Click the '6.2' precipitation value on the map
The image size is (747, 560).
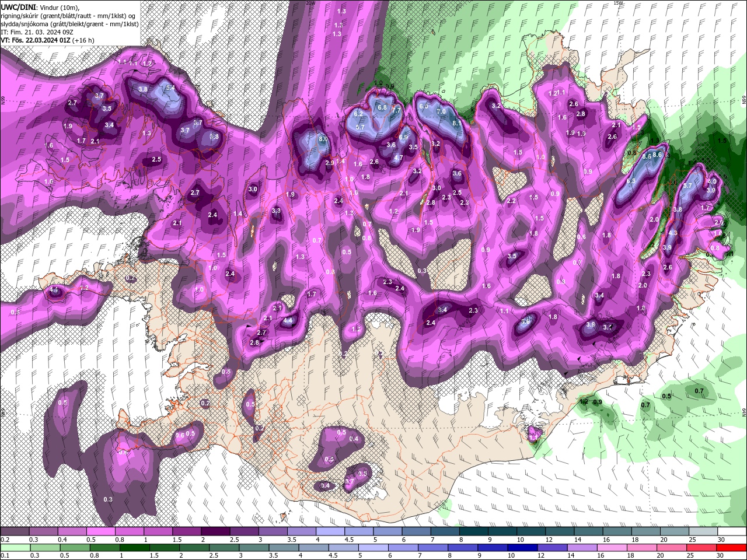click(x=358, y=114)
